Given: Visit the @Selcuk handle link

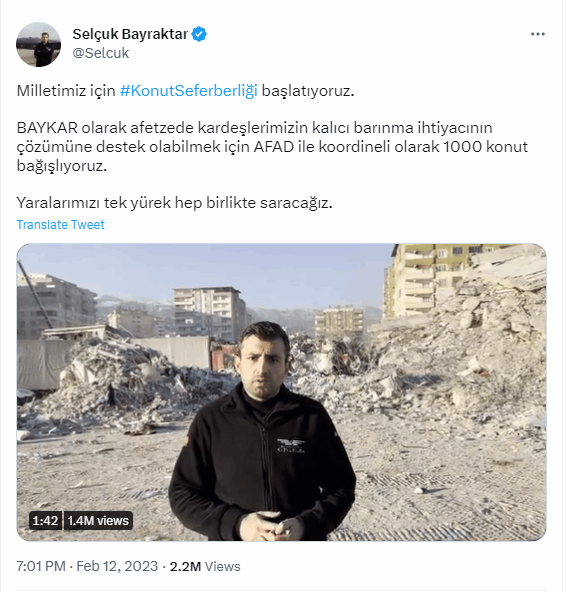Looking at the screenshot, I should [x=101, y=53].
